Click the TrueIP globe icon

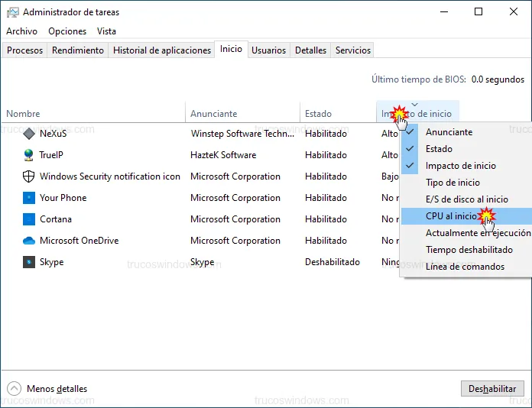(x=29, y=155)
